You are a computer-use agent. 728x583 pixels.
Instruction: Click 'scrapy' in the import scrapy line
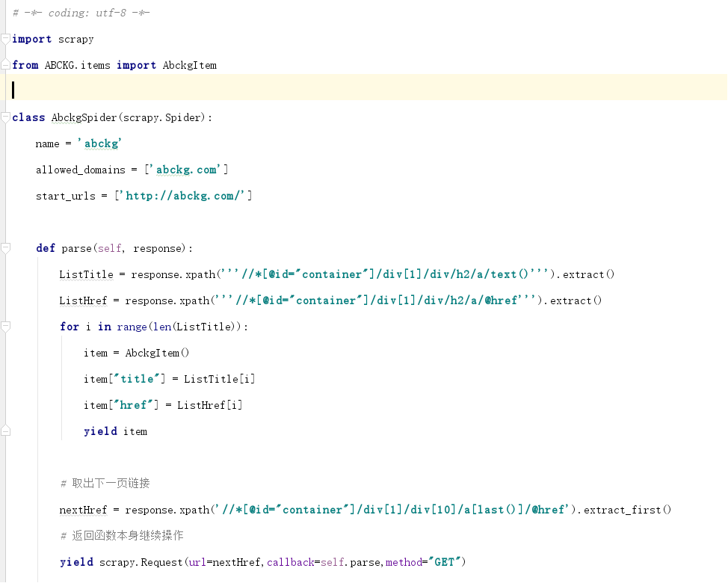76,40
